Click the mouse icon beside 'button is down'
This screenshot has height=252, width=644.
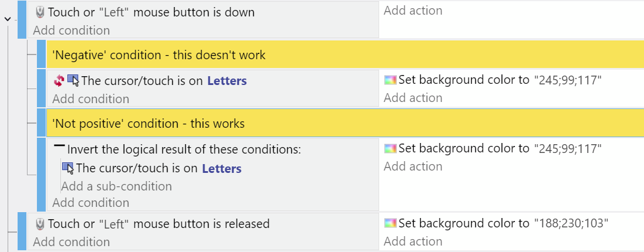pos(40,12)
